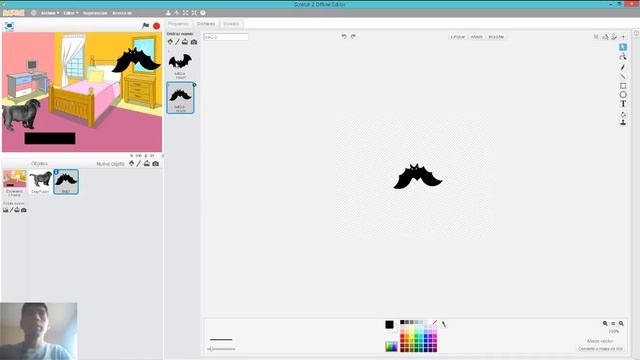Click the Importar button
This screenshot has height=360, width=640.
(496, 37)
